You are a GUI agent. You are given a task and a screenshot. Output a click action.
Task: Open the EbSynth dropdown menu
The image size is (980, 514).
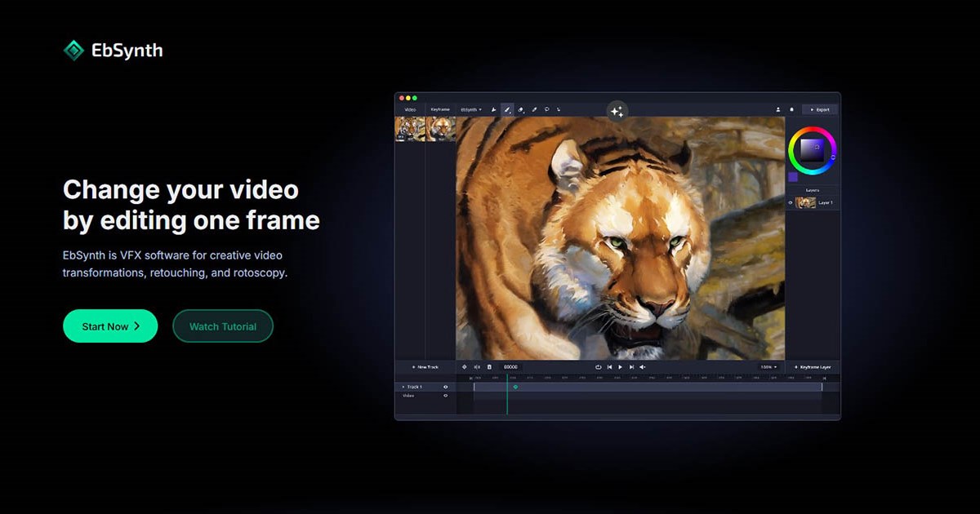470,109
